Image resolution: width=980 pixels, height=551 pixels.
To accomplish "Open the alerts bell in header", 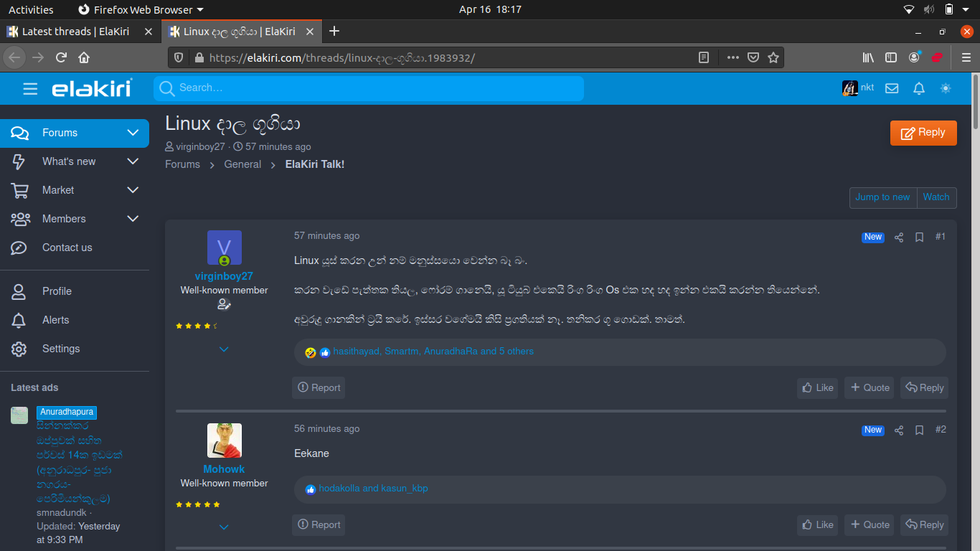I will 919,88.
